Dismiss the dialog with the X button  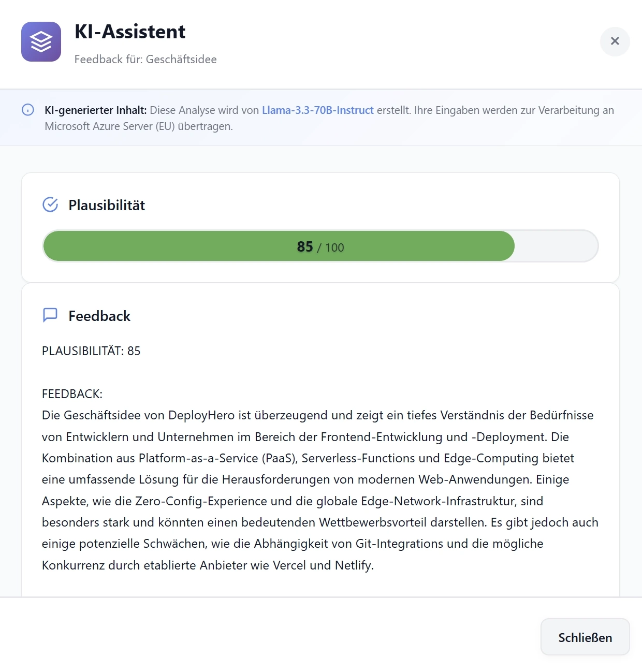[615, 41]
